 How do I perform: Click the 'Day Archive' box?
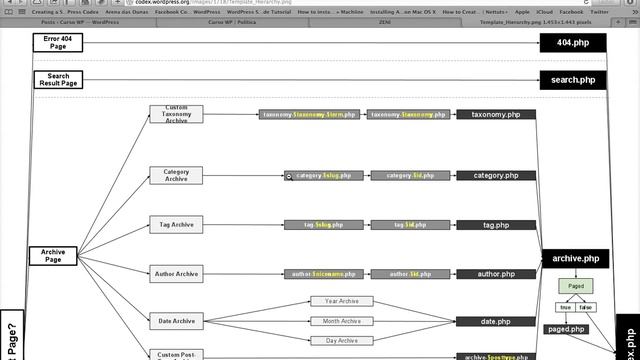click(x=342, y=340)
